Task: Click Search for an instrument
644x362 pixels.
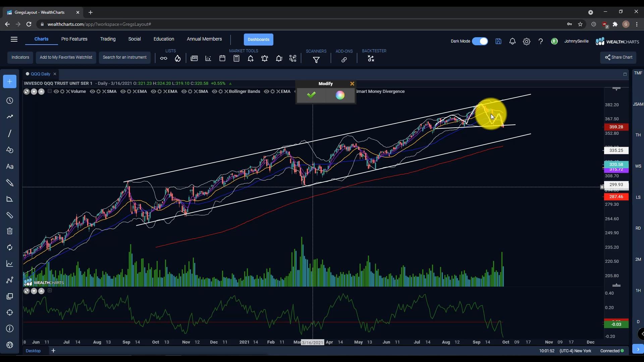Action: pos(124,57)
